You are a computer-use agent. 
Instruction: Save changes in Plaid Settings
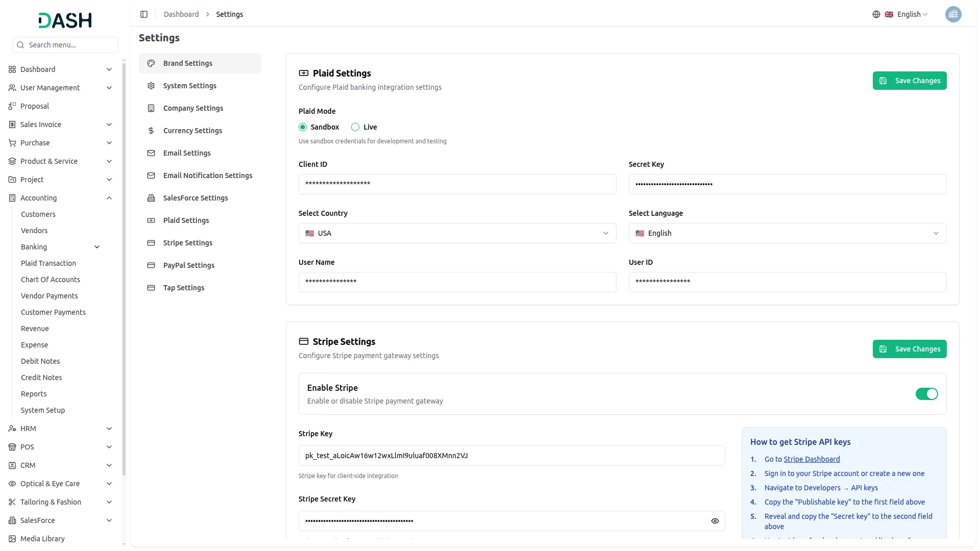click(x=910, y=81)
